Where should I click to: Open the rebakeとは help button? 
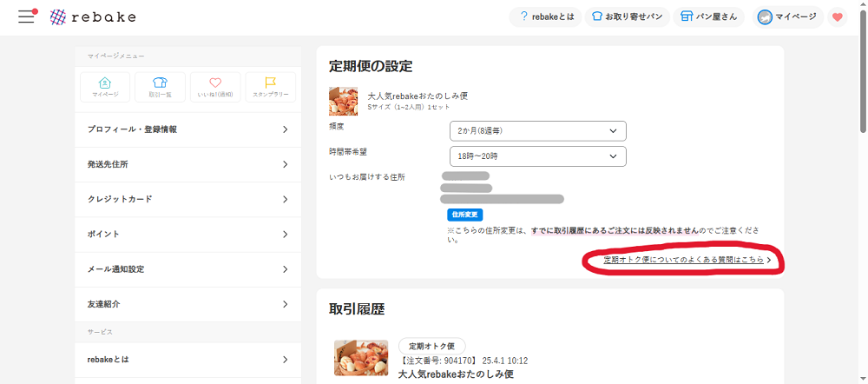tap(545, 17)
